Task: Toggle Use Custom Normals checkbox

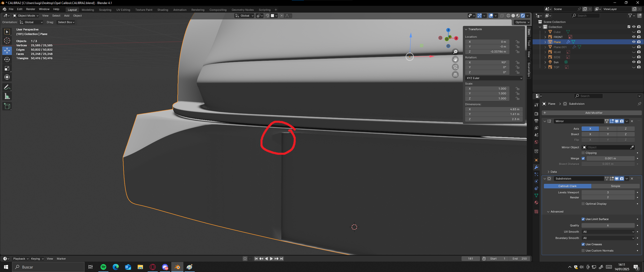Action: point(583,251)
